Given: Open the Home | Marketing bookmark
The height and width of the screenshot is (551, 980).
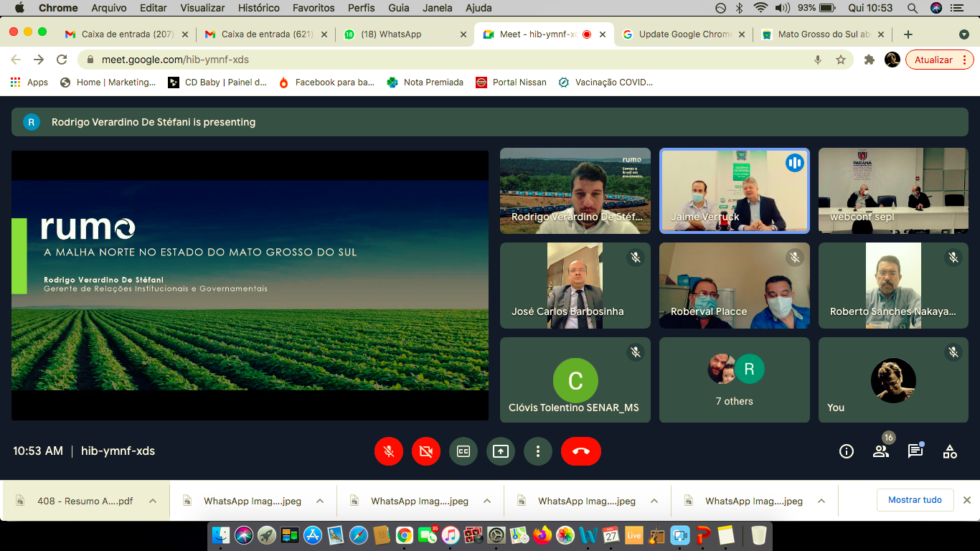Looking at the screenshot, I should (x=108, y=83).
